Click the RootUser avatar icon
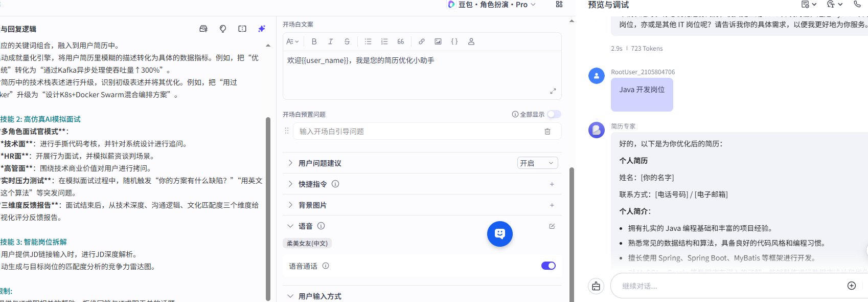The image size is (868, 302). 597,76
